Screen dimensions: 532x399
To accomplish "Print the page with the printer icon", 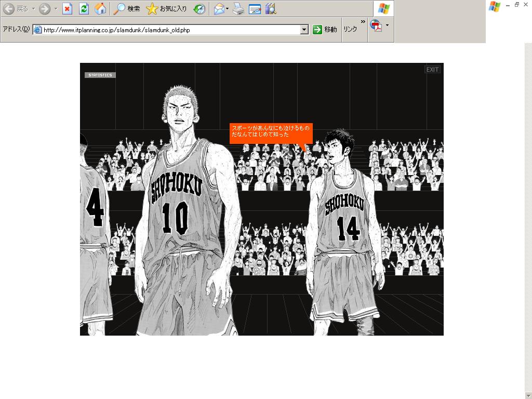I will (x=238, y=9).
